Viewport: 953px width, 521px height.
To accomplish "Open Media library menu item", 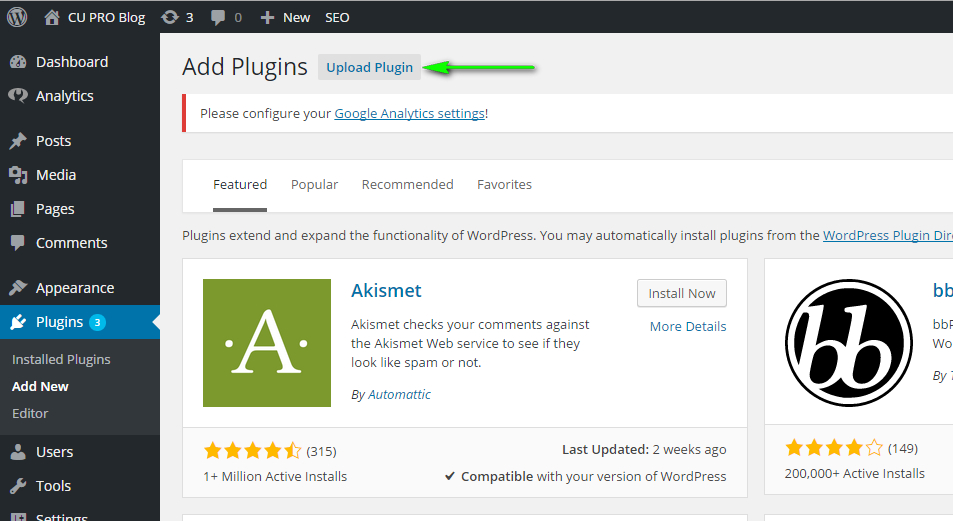I will click(56, 175).
